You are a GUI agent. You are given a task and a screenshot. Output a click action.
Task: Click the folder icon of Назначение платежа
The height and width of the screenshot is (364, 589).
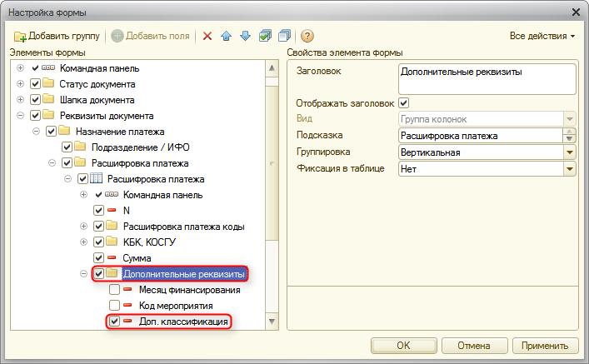click(64, 130)
